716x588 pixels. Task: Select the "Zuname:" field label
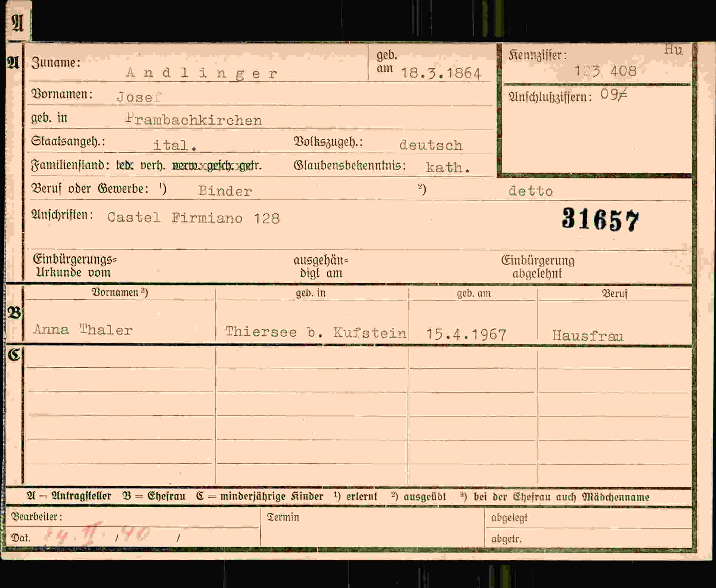coord(56,63)
